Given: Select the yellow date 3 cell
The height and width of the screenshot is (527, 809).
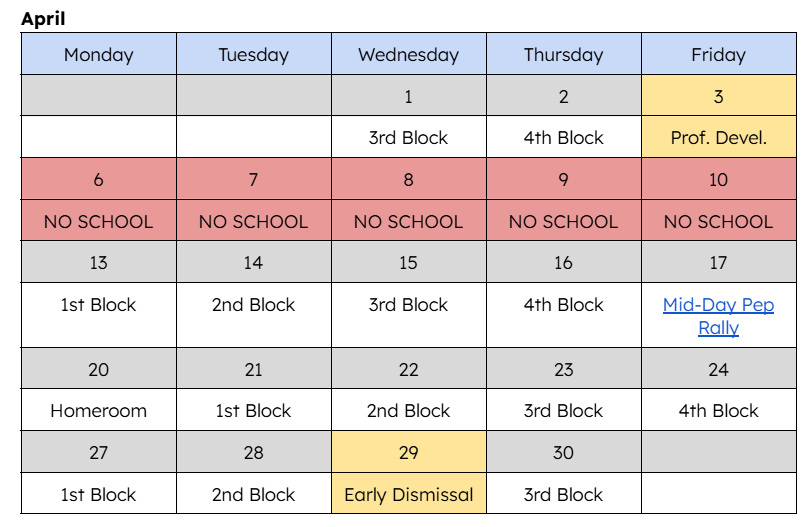Looking at the screenshot, I should pyautogui.click(x=718, y=97).
